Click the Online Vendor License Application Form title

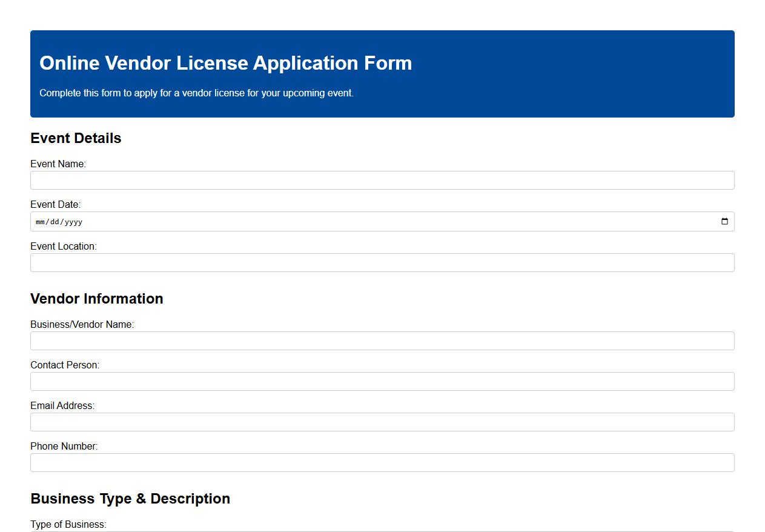[225, 63]
